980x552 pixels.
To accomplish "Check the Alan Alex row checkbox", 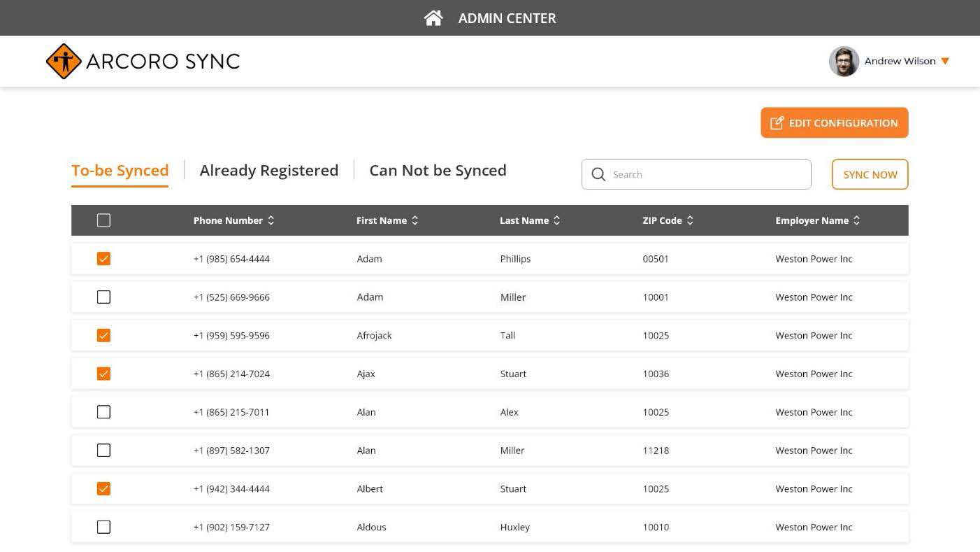I will (103, 412).
